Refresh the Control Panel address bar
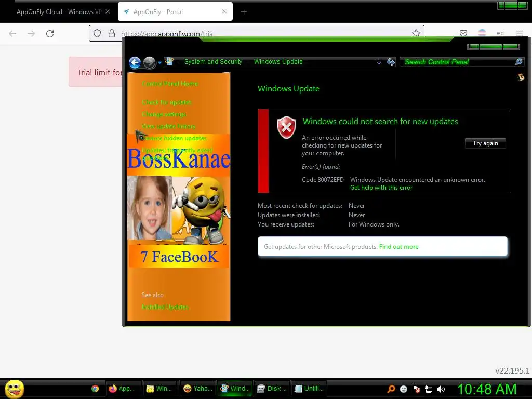The height and width of the screenshot is (399, 532). [391, 62]
